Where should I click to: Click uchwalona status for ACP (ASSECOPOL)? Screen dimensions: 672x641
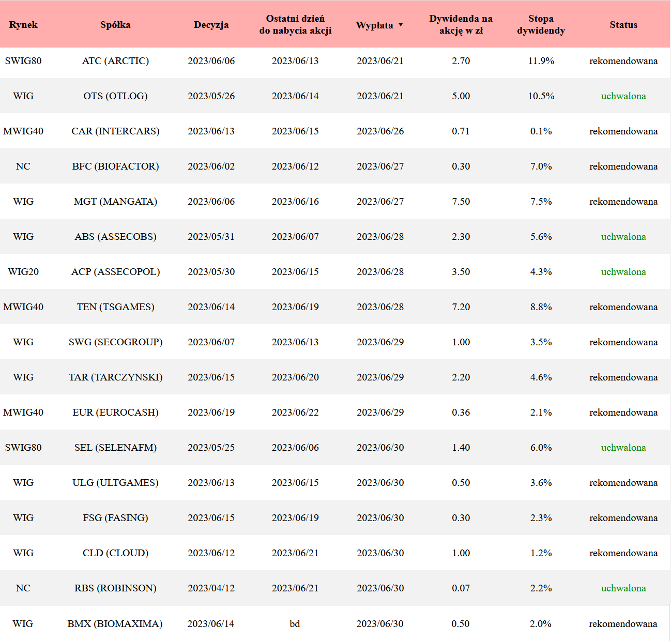[x=623, y=272]
